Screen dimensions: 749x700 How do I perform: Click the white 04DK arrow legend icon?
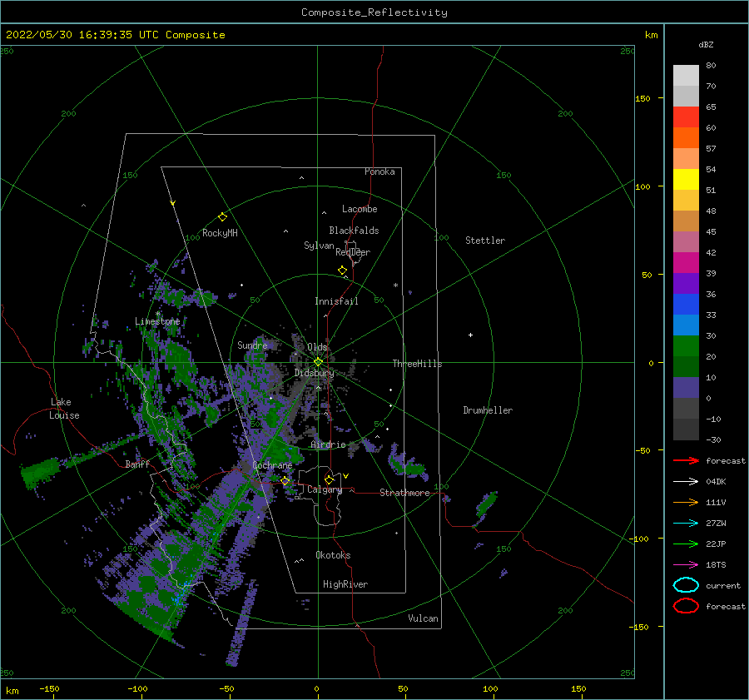[686, 482]
